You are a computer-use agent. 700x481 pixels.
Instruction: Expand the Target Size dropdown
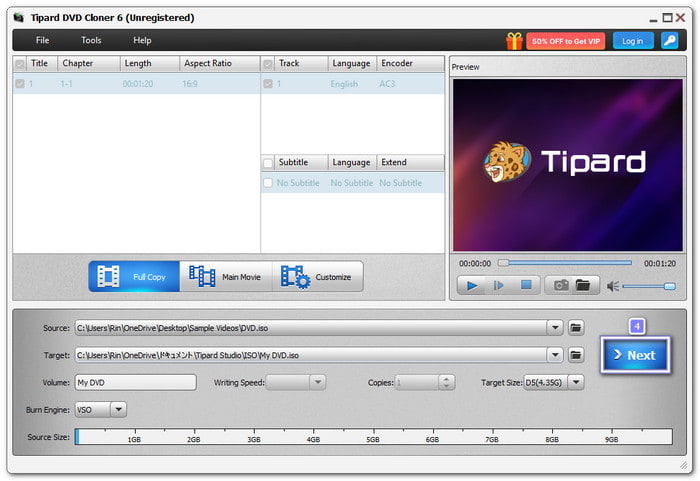click(575, 382)
